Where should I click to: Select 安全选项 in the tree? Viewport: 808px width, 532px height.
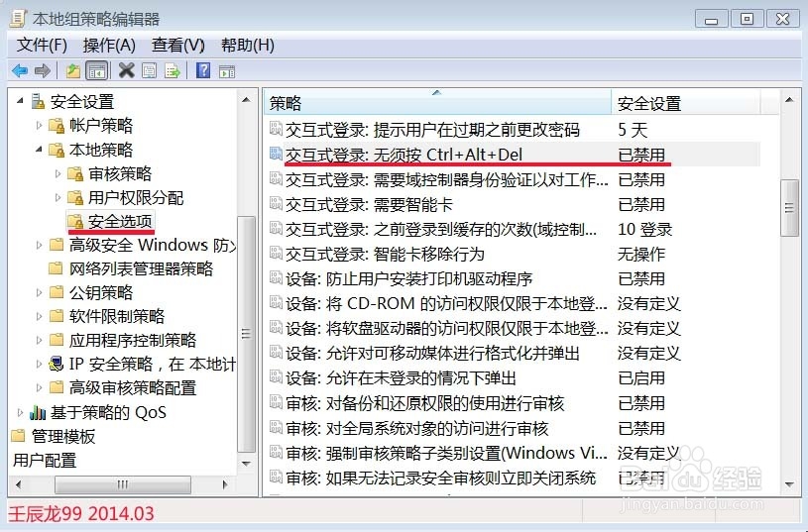tap(120, 222)
